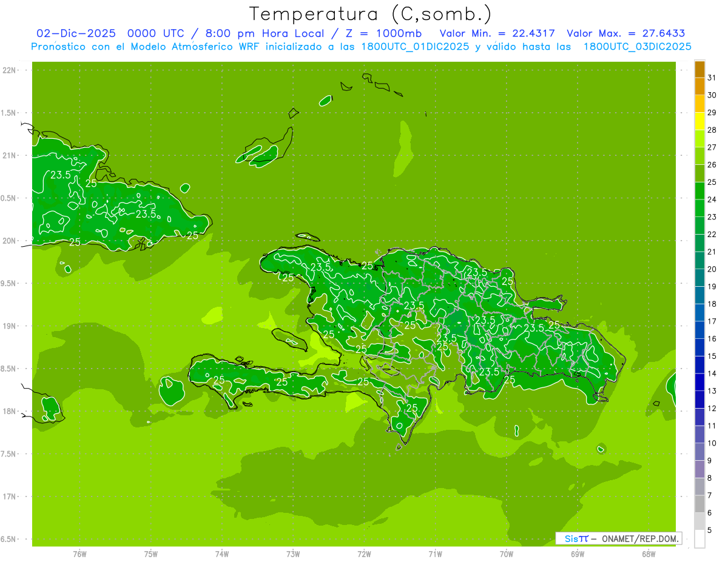Click the '68W' longitude label

649,554
